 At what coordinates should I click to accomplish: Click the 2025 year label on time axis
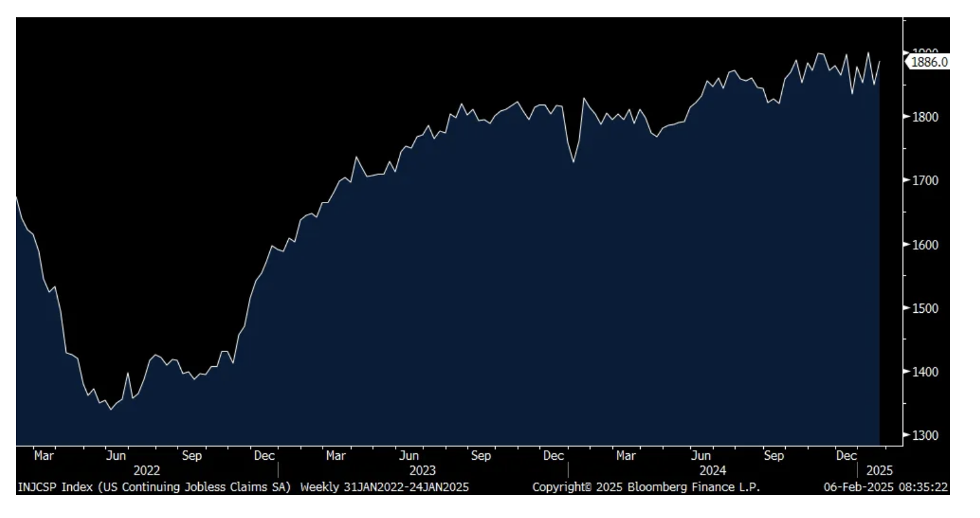[879, 471]
